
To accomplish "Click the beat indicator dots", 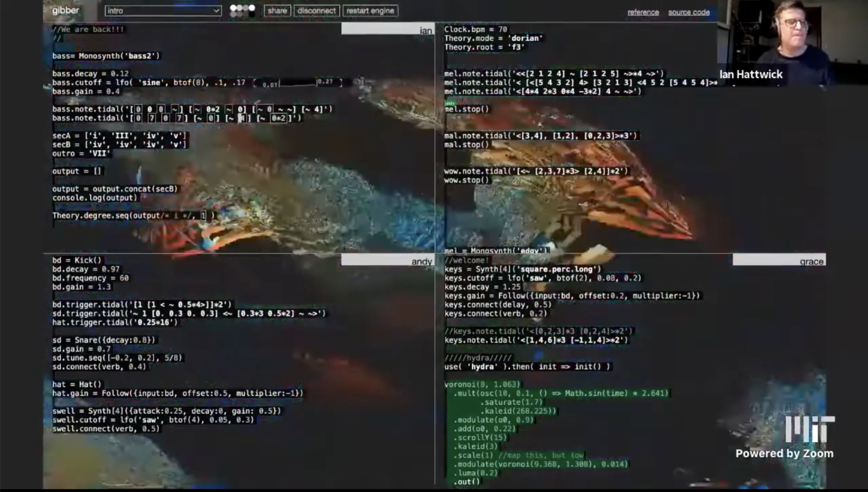I will coord(242,10).
